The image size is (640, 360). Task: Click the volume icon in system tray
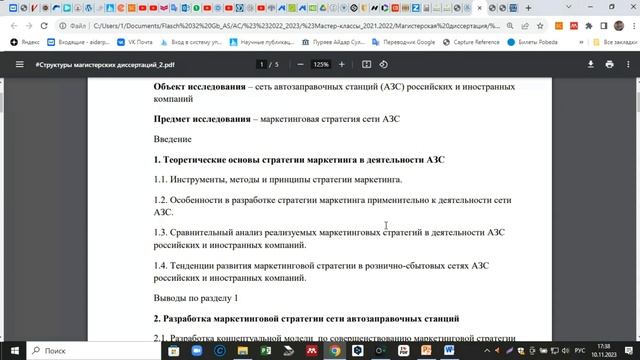[565, 351]
